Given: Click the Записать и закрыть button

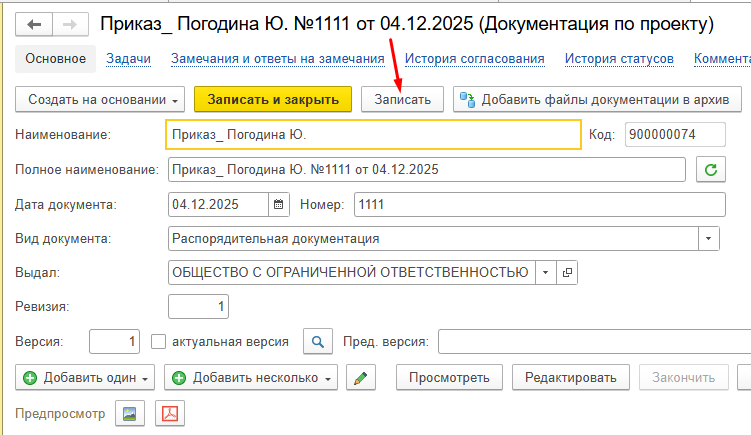Looking at the screenshot, I should click(273, 99).
